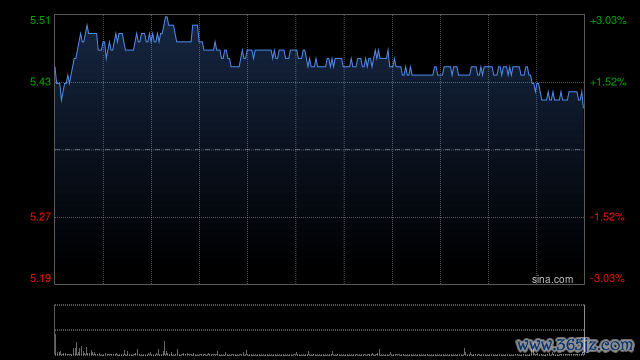Click the highest peak of the price line
This screenshot has height=360, width=640.
pos(166,18)
